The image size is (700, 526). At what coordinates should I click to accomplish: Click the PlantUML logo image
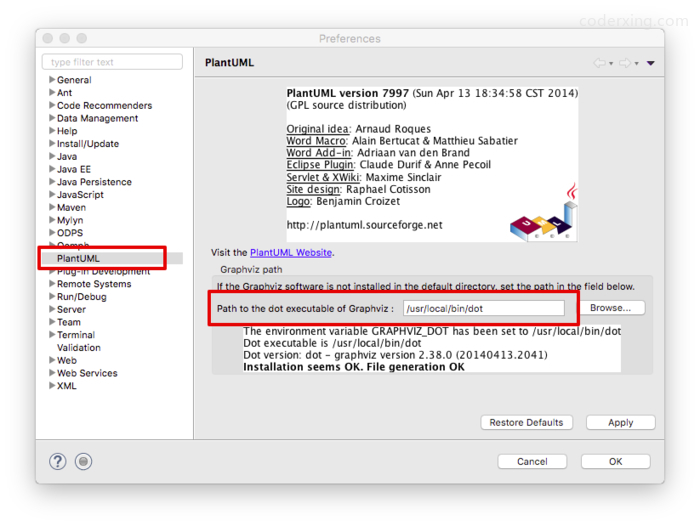544,212
